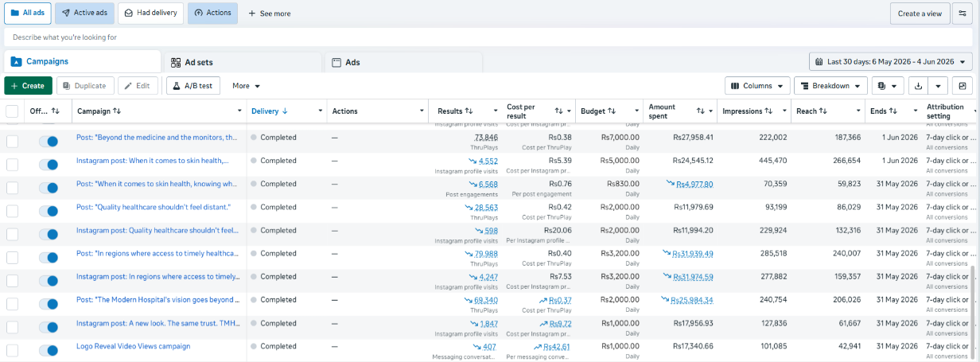The width and height of the screenshot is (980, 362).
Task: Start an A/B test
Action: (193, 86)
